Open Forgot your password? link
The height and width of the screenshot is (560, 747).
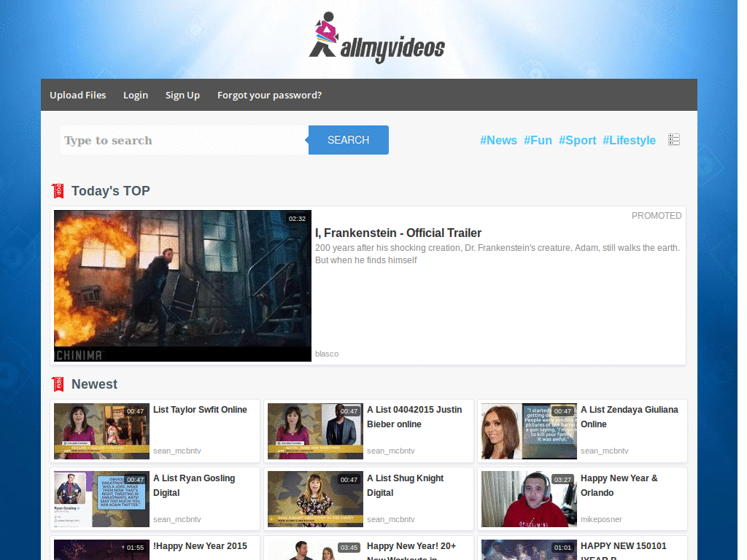point(270,96)
